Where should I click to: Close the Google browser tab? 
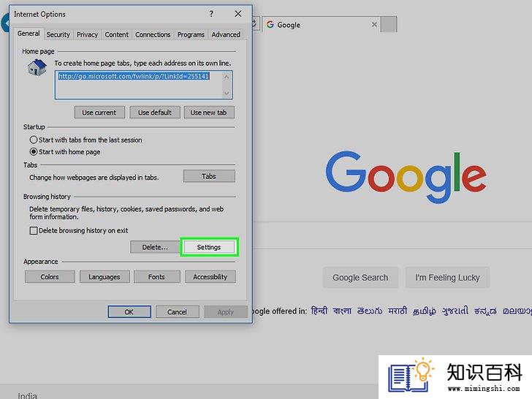374,24
